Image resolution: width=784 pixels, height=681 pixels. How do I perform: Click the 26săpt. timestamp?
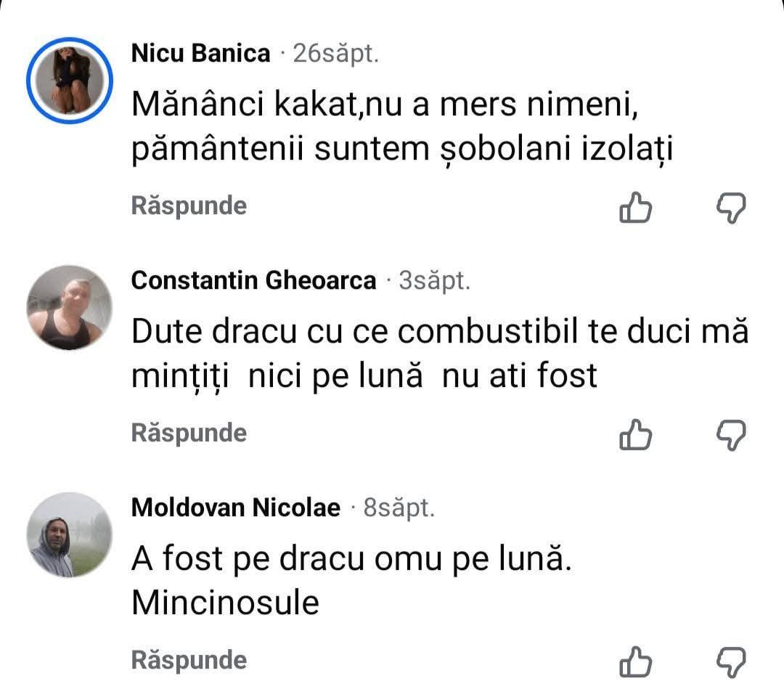335,54
